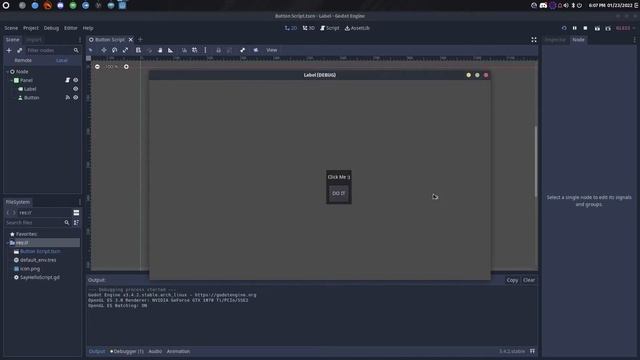Toggle distraction free mode icon

(533, 40)
